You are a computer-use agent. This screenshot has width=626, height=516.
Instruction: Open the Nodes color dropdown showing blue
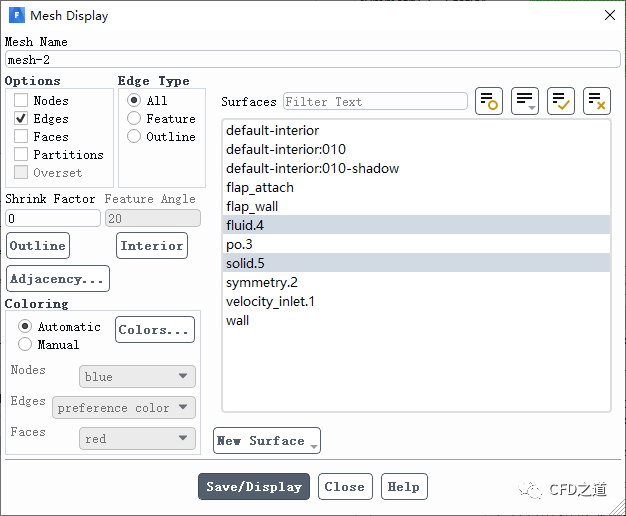pos(137,377)
